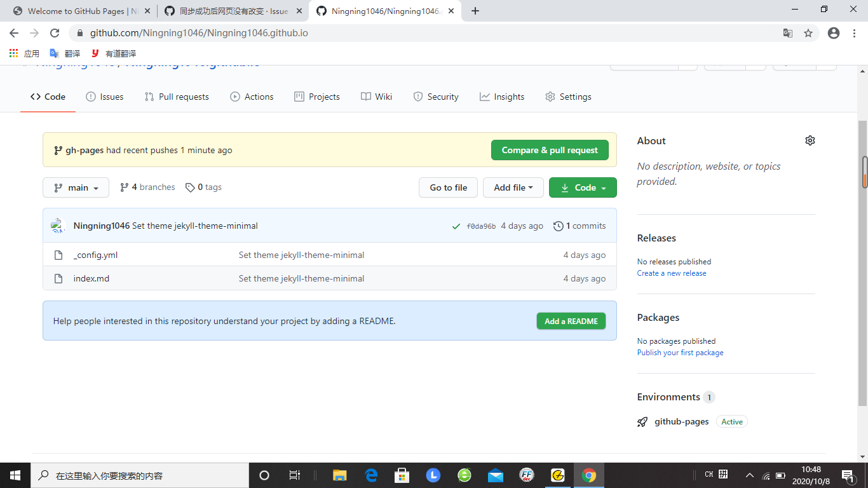
Task: Click the About settings gear icon
Action: click(810, 140)
